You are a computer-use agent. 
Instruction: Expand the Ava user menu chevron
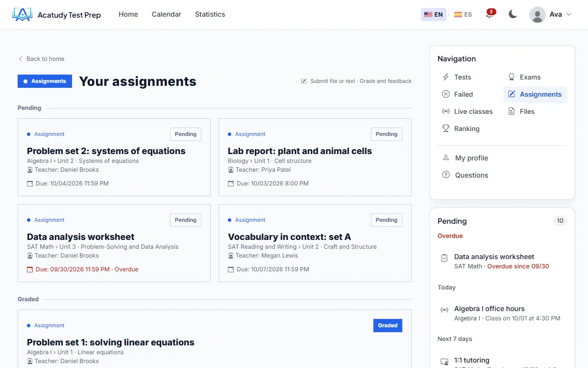[x=569, y=15]
